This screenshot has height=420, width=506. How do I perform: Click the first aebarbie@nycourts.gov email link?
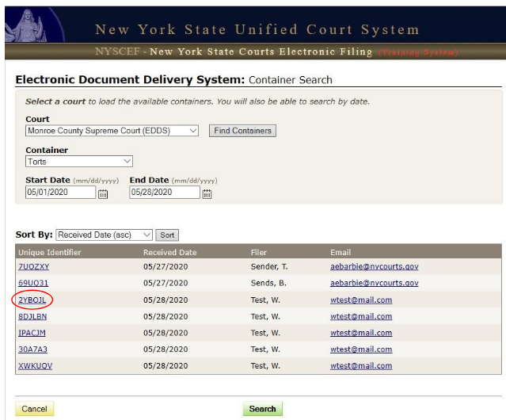coord(374,267)
